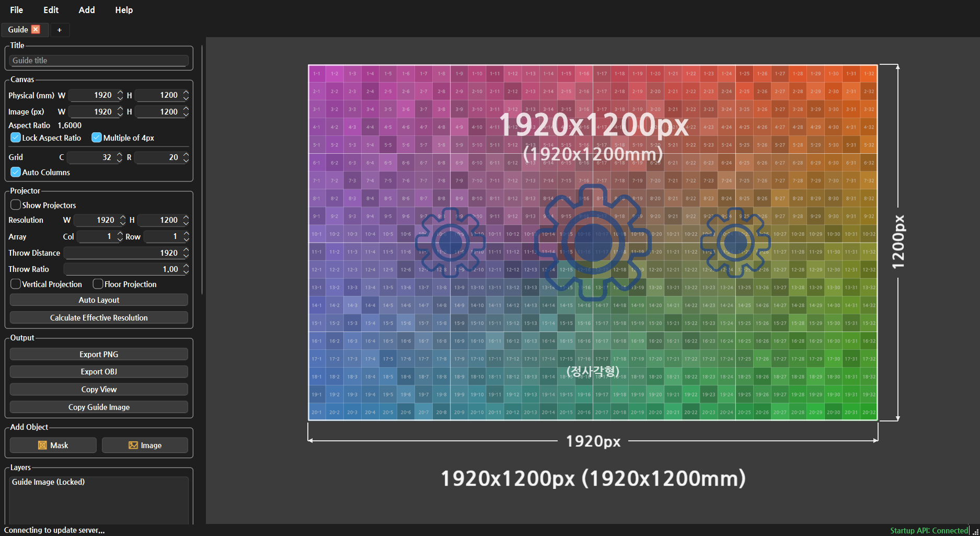Click the Projector resolution width stepper
This screenshot has height=536, width=980.
[x=123, y=220]
